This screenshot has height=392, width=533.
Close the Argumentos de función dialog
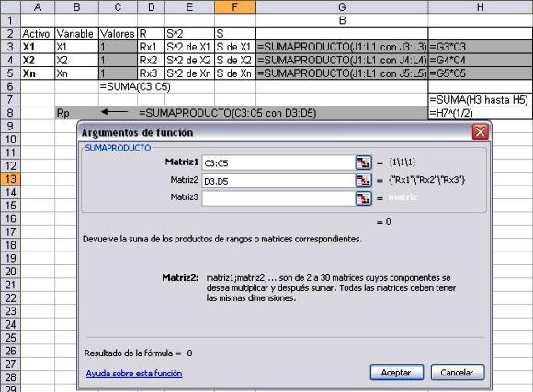tap(481, 132)
